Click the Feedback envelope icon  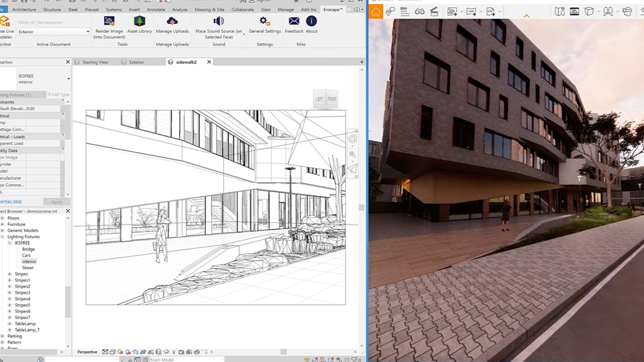click(293, 21)
